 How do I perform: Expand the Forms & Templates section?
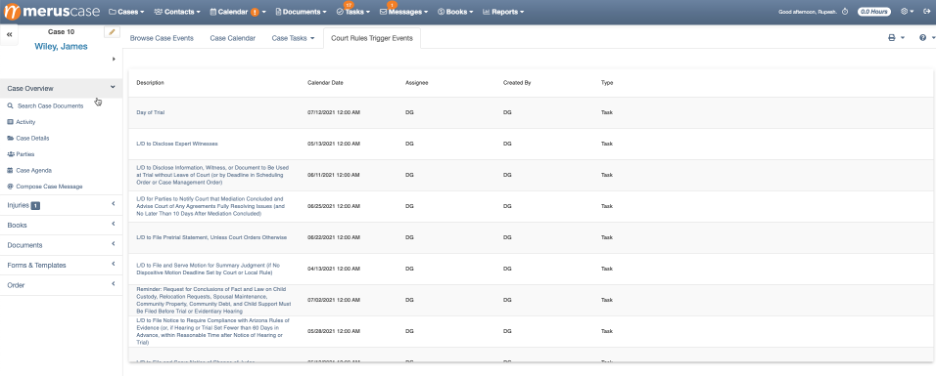[61, 265]
